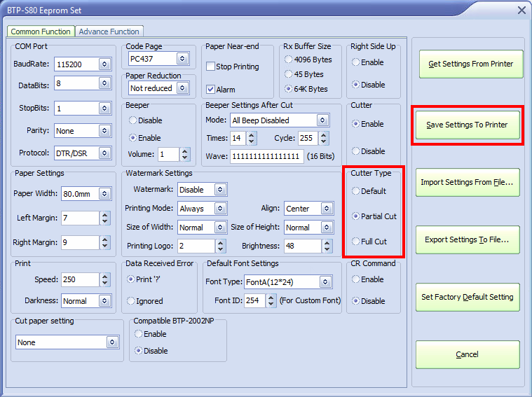Open the Watermark dropdown

pos(220,190)
